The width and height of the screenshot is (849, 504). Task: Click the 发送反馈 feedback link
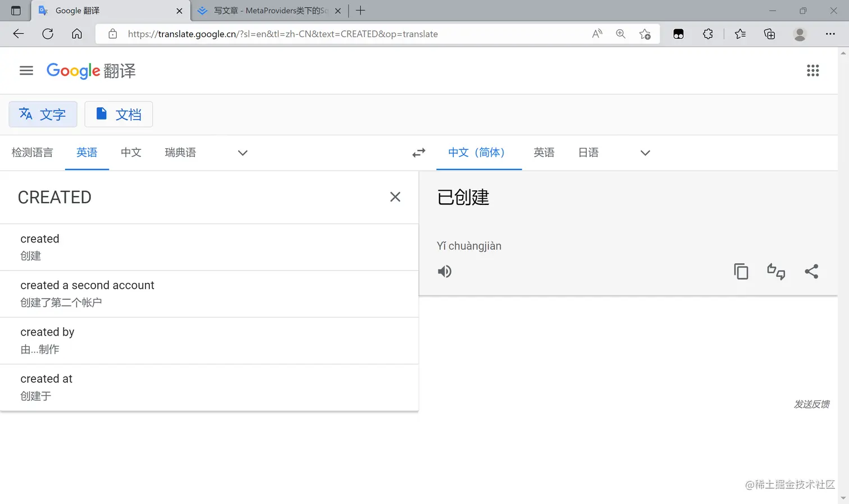pos(811,404)
